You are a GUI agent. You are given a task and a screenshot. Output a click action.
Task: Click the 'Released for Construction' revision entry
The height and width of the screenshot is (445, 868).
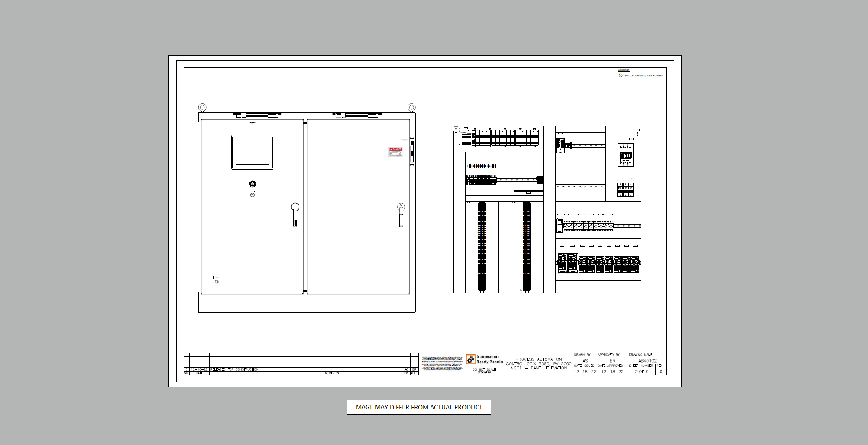(234, 369)
